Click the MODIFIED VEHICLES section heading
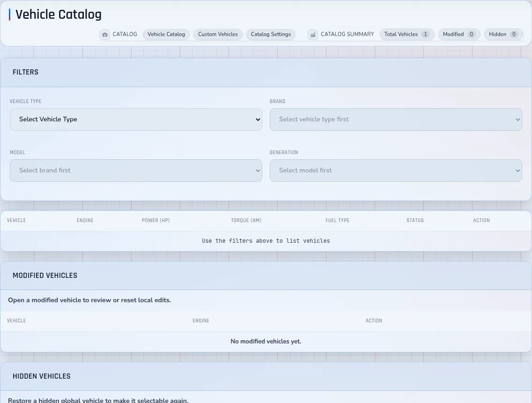This screenshot has height=403, width=532. tap(45, 276)
